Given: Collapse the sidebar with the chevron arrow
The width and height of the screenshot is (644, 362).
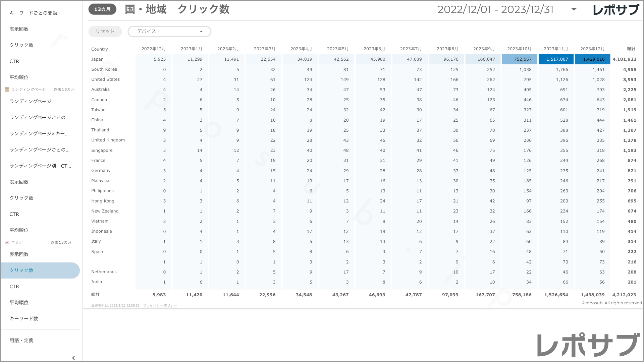Looking at the screenshot, I should click(x=73, y=358).
